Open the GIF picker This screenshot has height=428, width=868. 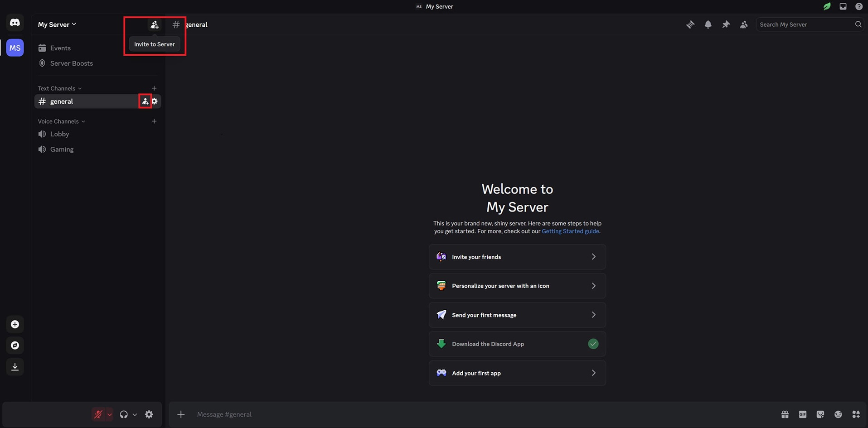(x=803, y=414)
